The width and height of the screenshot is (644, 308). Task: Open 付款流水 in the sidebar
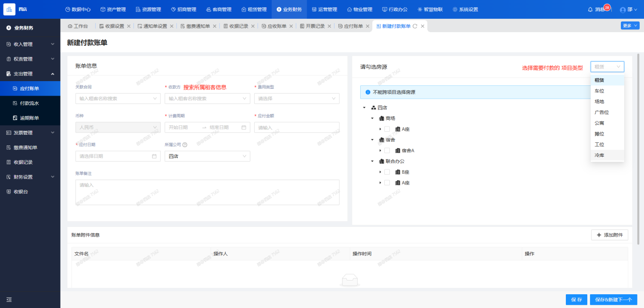click(x=30, y=103)
